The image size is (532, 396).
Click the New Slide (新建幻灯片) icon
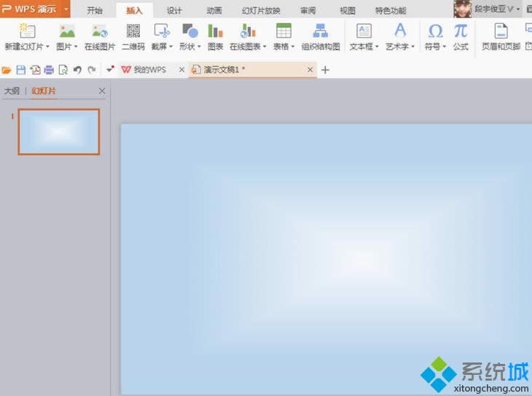coord(27,31)
